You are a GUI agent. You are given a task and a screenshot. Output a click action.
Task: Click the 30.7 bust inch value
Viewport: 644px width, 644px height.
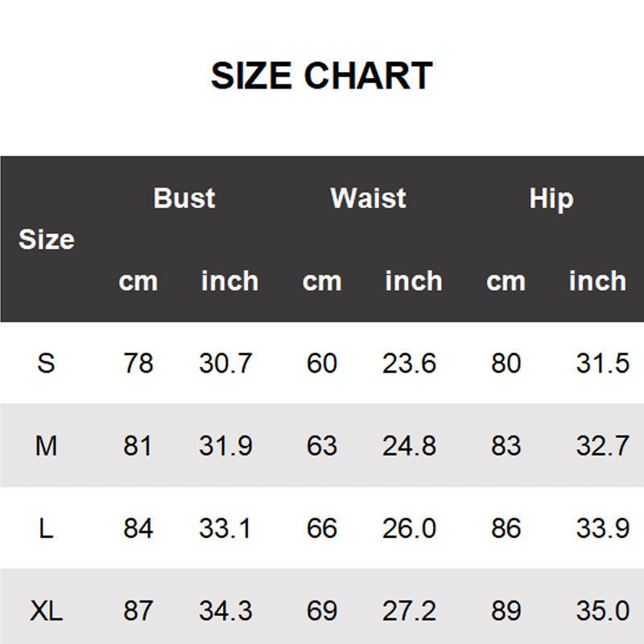click(x=226, y=364)
